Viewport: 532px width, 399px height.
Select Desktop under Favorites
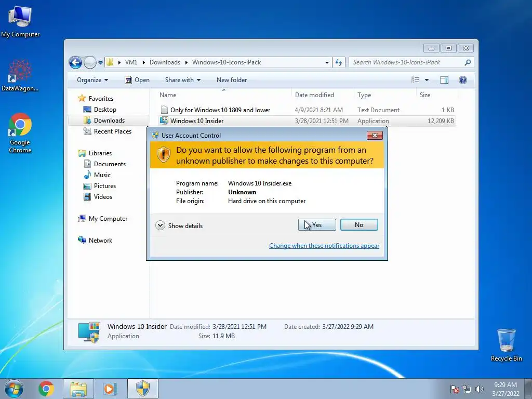point(105,110)
